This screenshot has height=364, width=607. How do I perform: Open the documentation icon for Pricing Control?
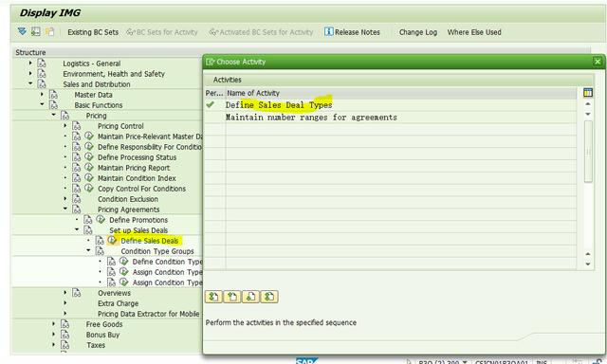coord(77,126)
